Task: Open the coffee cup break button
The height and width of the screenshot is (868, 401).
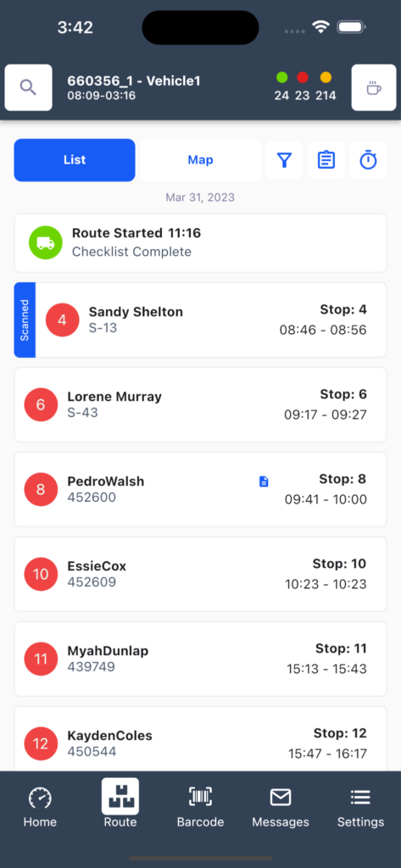Action: (374, 87)
